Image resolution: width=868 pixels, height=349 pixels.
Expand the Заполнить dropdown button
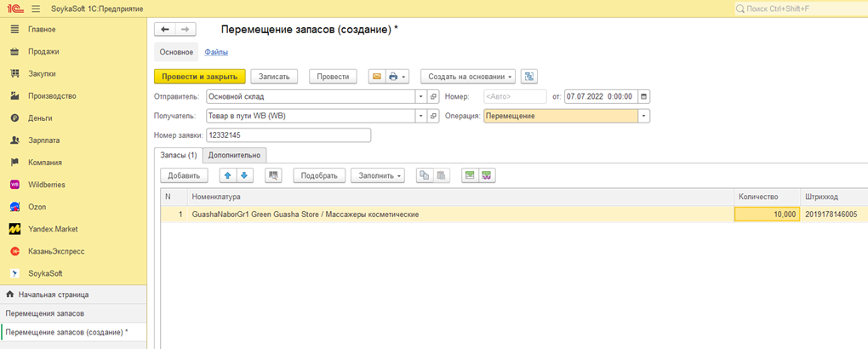tap(380, 175)
